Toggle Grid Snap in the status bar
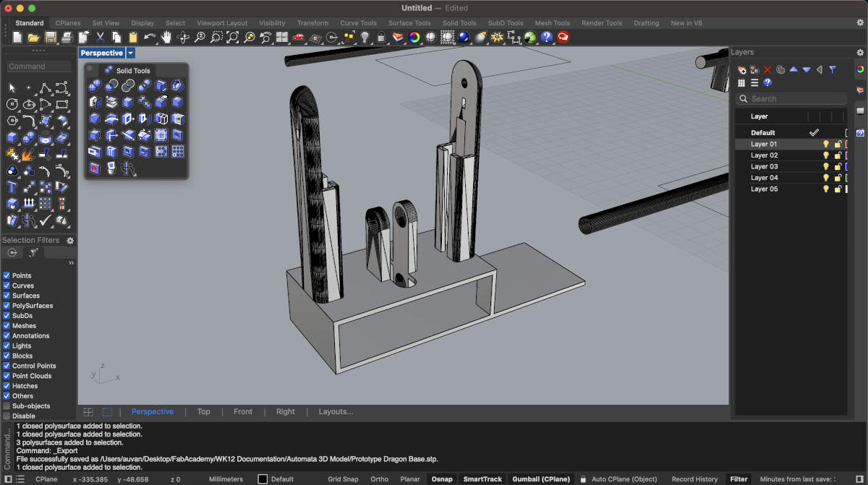868x485 pixels. pos(343,479)
